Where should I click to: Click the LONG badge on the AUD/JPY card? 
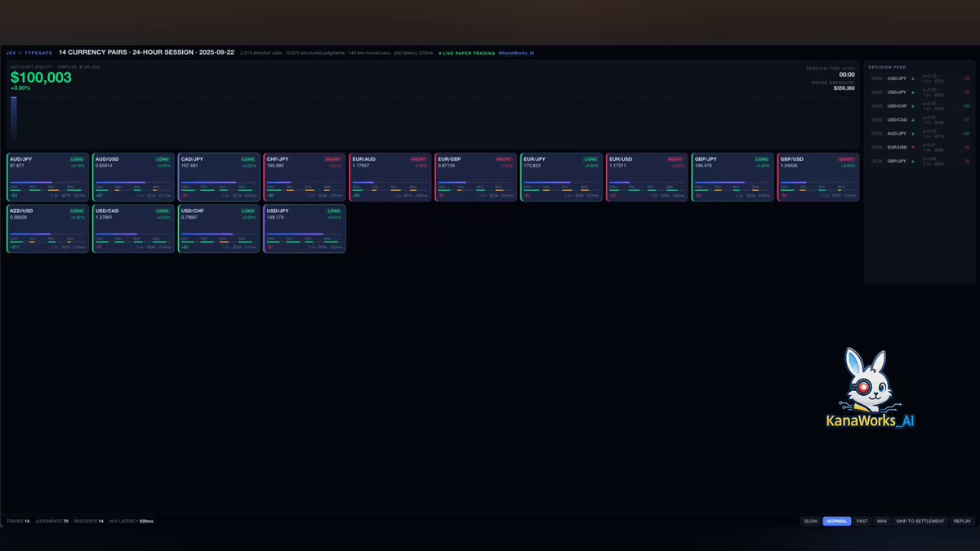click(77, 159)
